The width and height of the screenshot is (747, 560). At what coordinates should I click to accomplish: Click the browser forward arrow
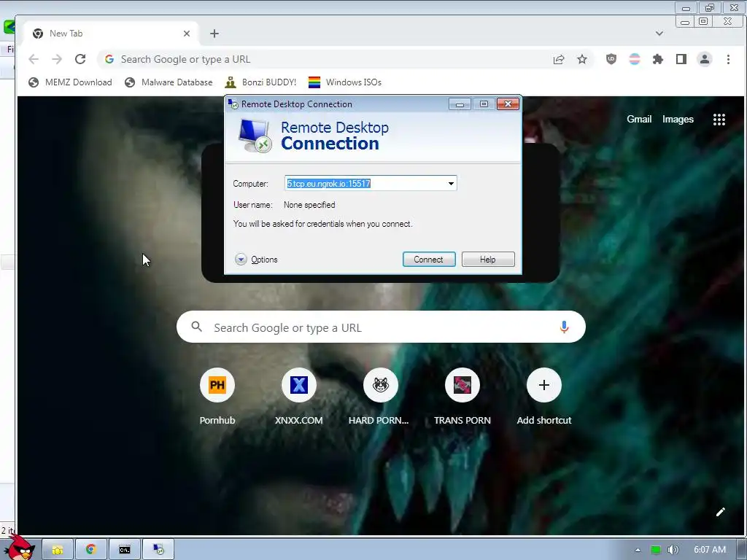pyautogui.click(x=57, y=59)
